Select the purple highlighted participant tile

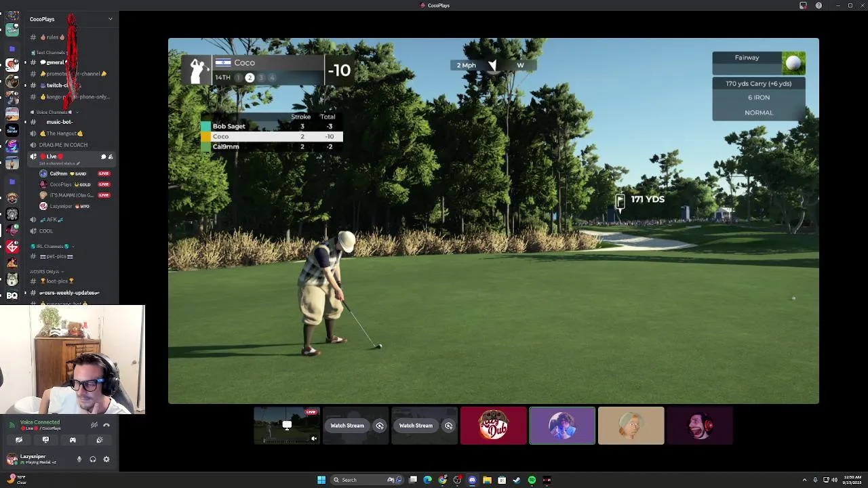point(562,426)
